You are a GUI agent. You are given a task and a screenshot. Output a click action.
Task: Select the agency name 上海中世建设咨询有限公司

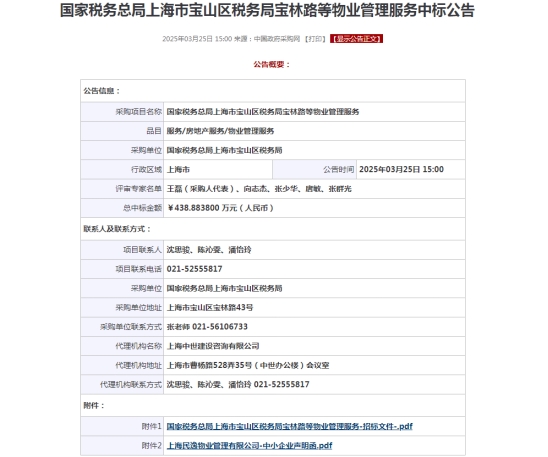213,346
